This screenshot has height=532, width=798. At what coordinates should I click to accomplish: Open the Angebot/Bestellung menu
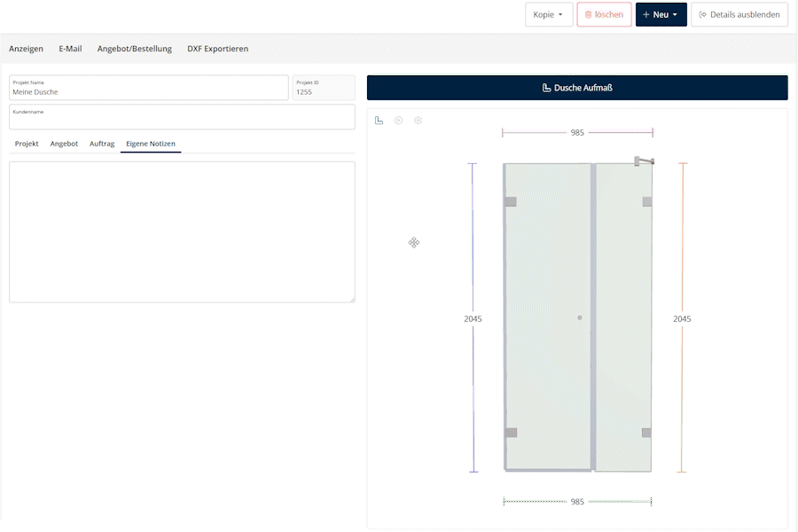click(135, 49)
